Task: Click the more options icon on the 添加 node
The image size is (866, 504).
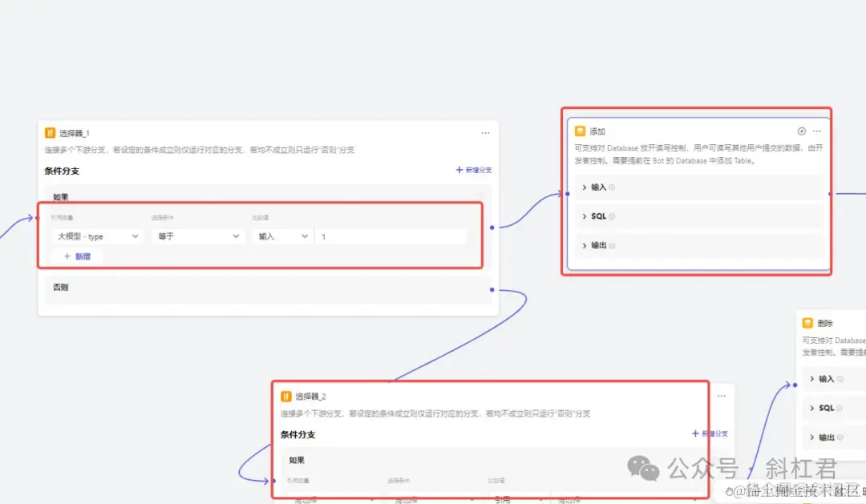Action: [x=818, y=131]
